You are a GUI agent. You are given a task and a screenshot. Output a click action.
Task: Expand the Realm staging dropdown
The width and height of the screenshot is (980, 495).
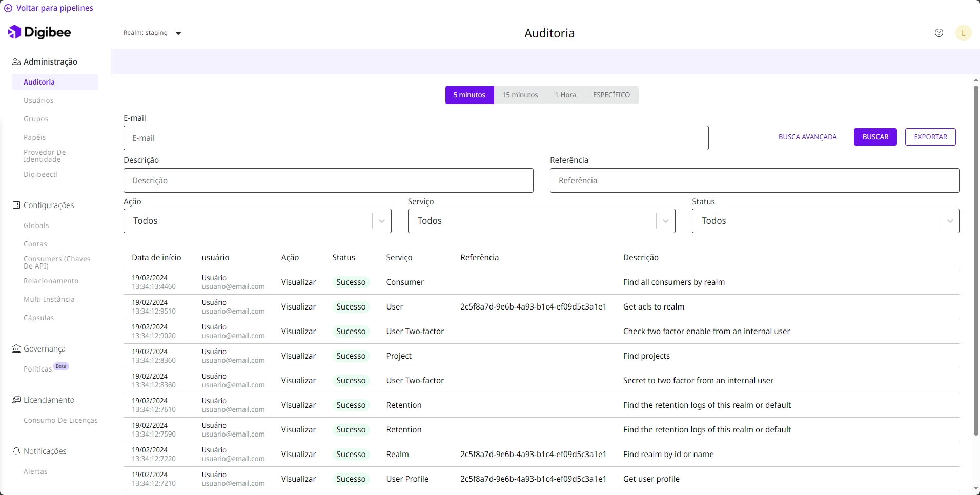click(178, 33)
